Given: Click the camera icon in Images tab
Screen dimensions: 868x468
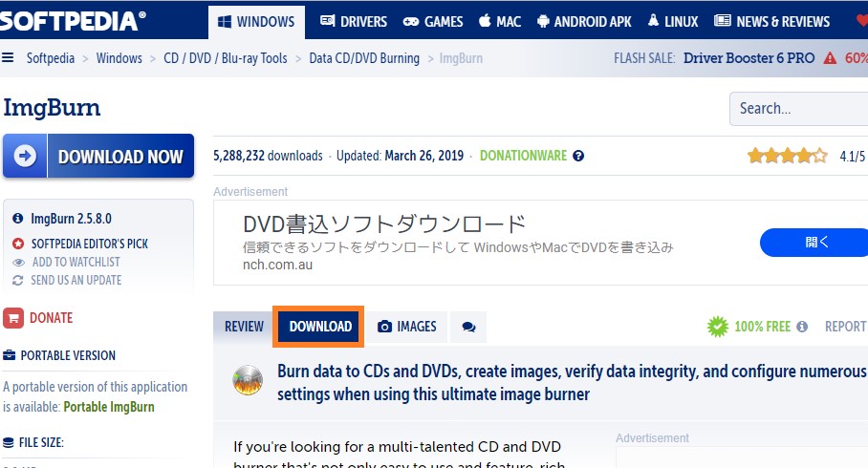Looking at the screenshot, I should (x=384, y=327).
